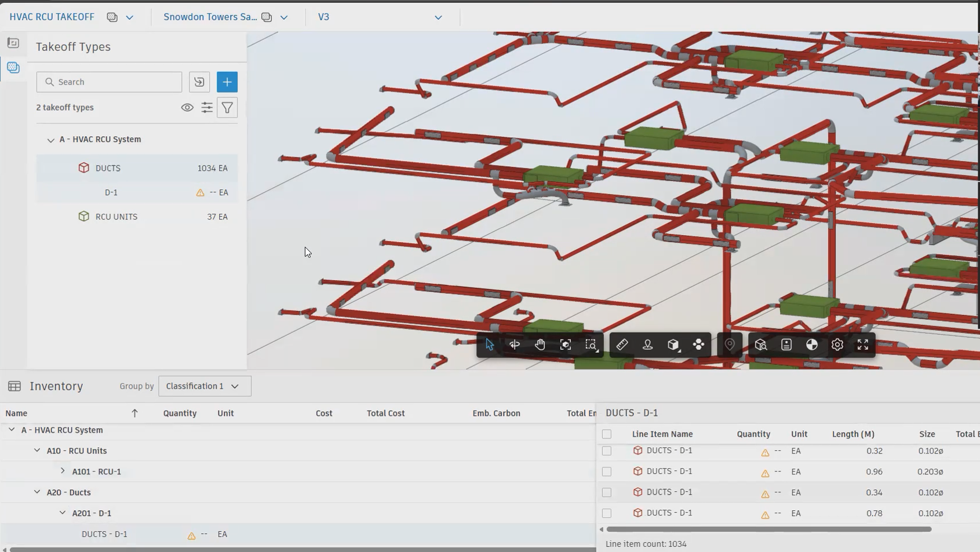This screenshot has width=980, height=552.
Task: Open the Classification 1 group-by dropdown
Action: click(x=204, y=386)
